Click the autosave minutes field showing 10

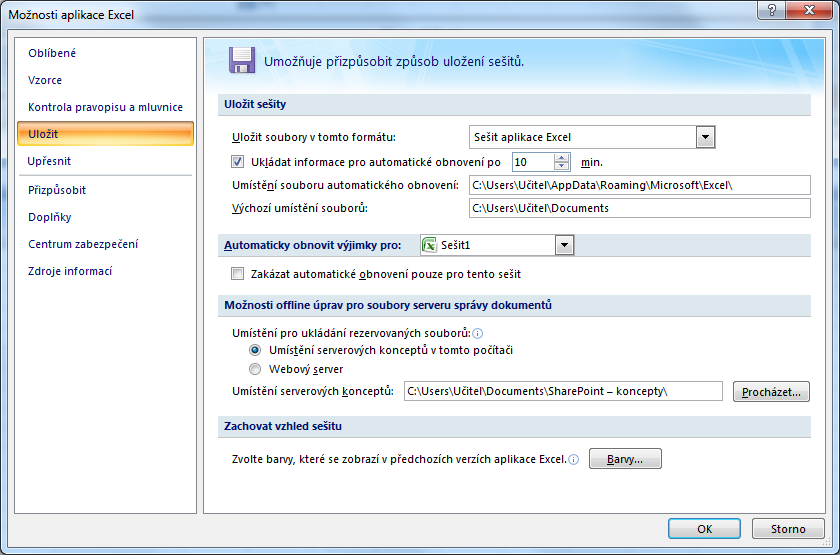pyautogui.click(x=533, y=162)
